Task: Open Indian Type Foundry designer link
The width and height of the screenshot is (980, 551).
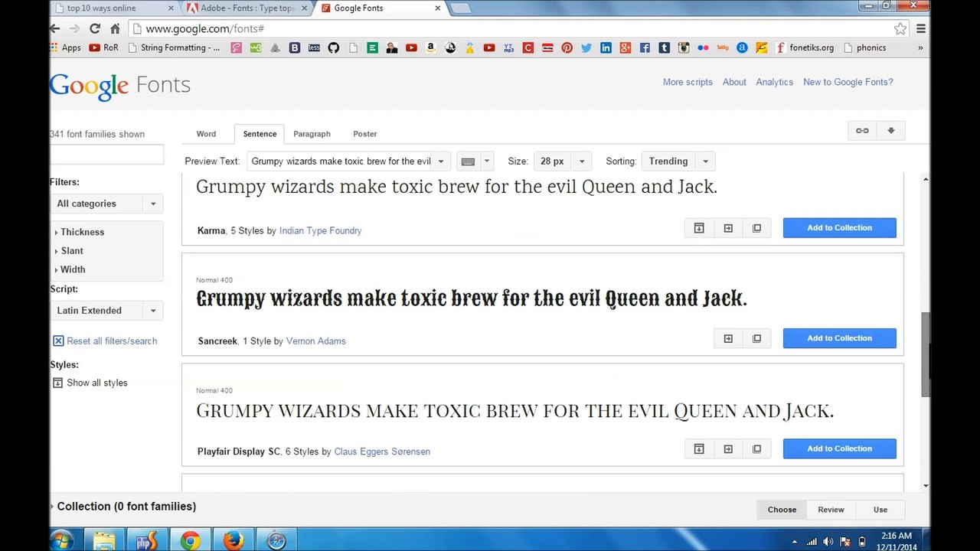Action: (x=320, y=230)
